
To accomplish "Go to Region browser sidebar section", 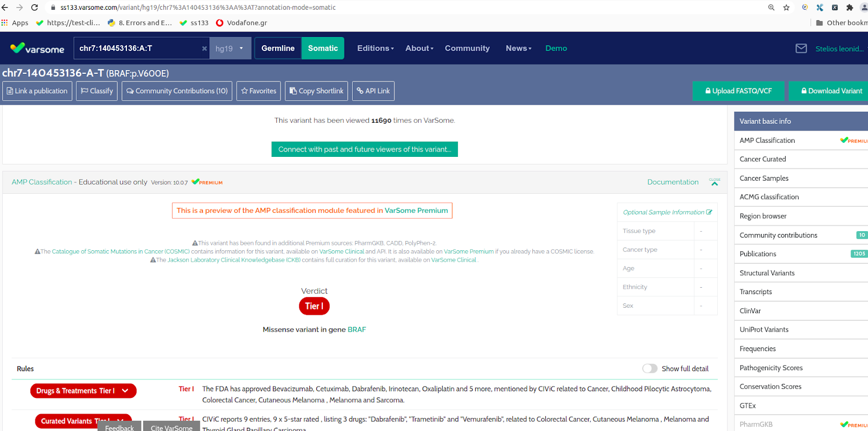I will coord(801,216).
